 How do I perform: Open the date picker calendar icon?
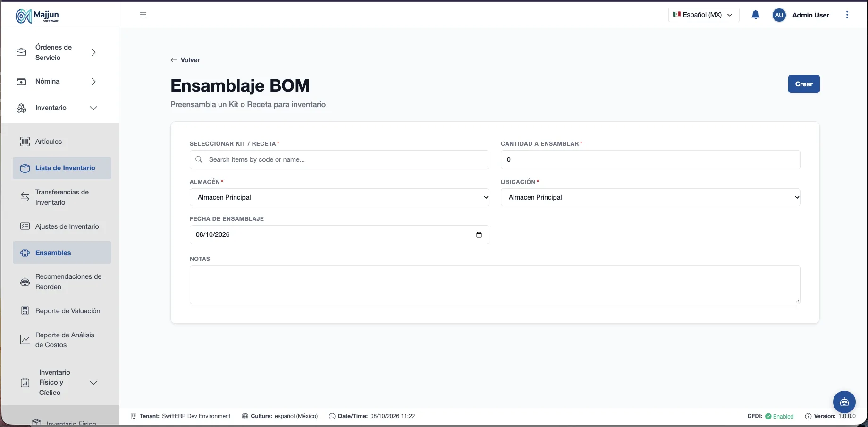coord(479,234)
